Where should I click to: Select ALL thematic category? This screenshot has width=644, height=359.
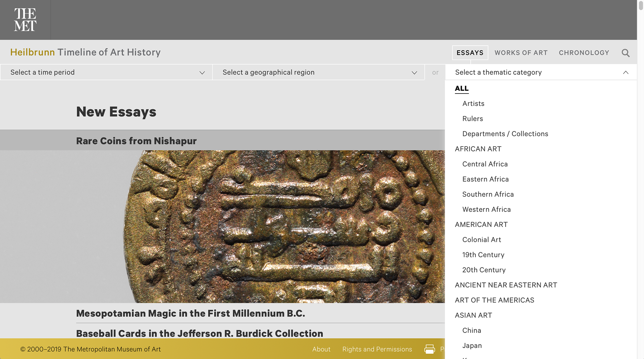(x=462, y=88)
